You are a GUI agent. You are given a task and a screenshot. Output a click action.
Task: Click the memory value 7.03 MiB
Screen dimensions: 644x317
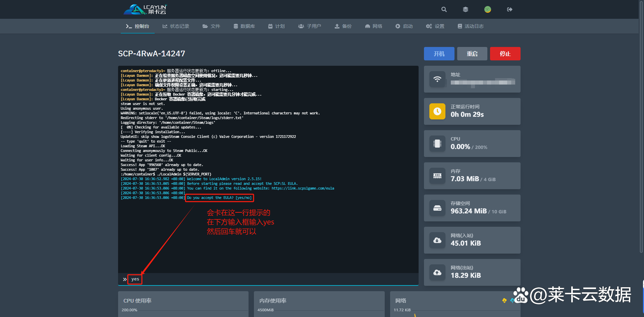point(465,179)
